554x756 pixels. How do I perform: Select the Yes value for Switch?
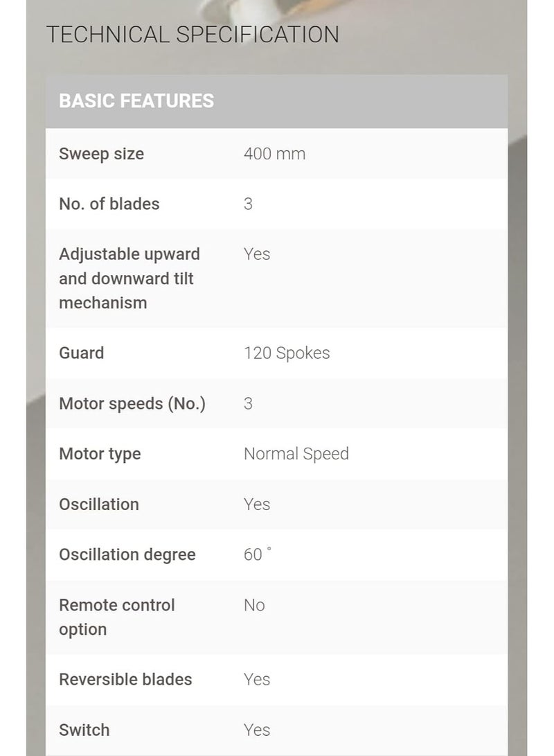pos(257,730)
